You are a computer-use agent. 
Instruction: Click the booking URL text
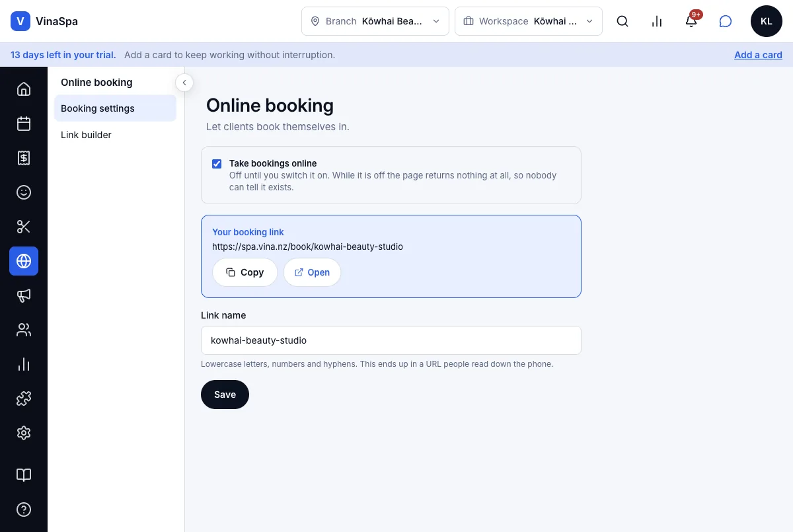click(307, 247)
